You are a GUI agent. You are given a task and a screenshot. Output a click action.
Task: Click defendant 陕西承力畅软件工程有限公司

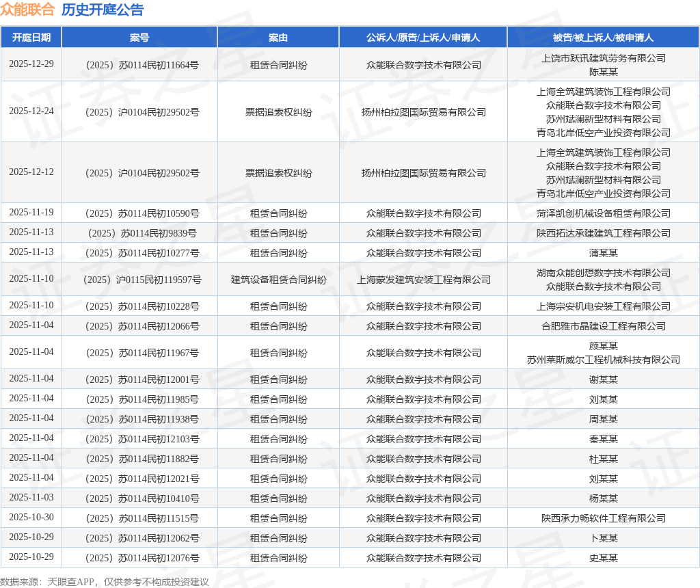point(603,518)
